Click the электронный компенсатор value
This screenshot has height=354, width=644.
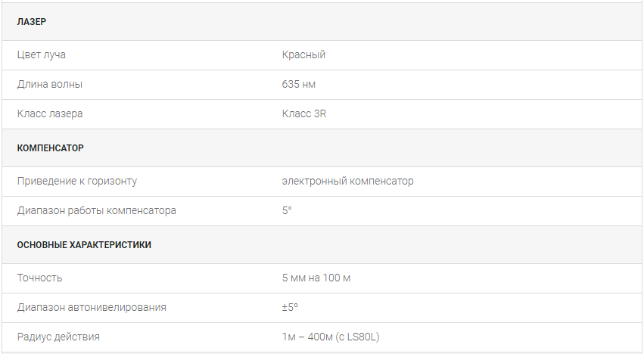point(347,181)
